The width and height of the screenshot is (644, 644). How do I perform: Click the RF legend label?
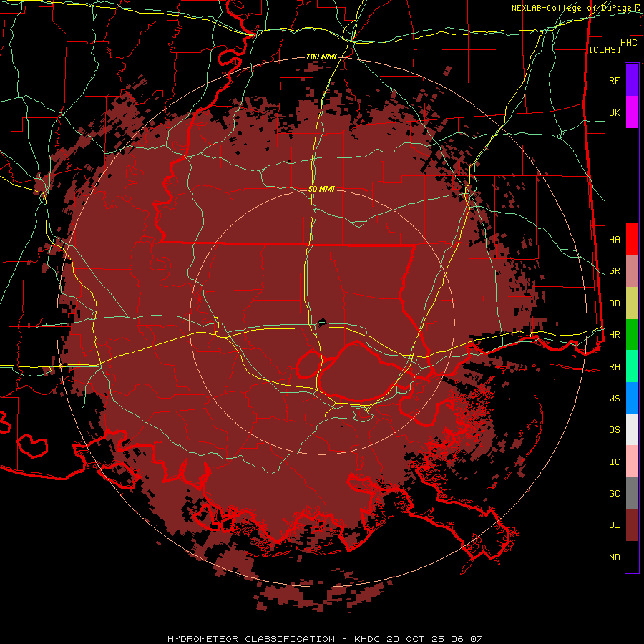[614, 80]
